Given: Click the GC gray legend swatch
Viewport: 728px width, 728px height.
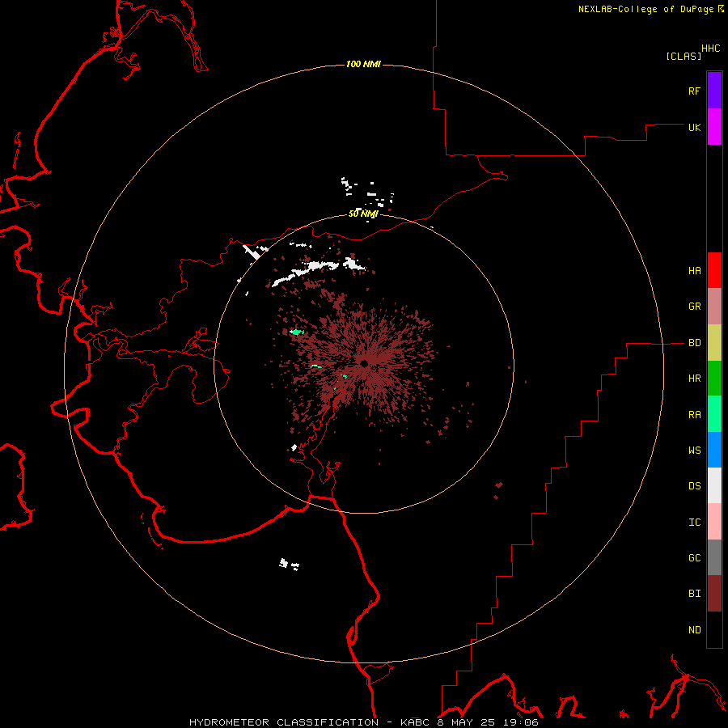Looking at the screenshot, I should point(714,557).
